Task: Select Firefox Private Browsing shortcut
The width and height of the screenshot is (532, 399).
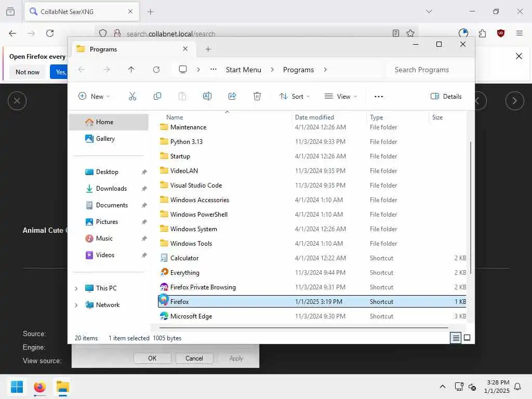Action: coord(312,287)
